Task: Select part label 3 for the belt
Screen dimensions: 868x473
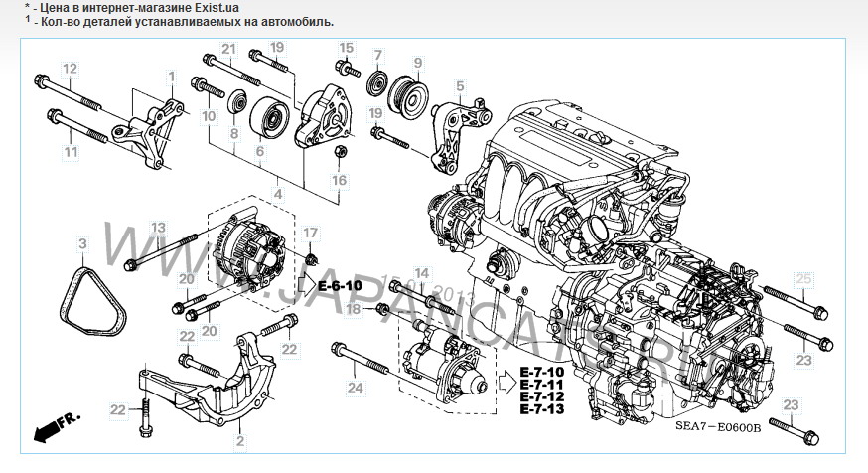Action: pos(82,243)
